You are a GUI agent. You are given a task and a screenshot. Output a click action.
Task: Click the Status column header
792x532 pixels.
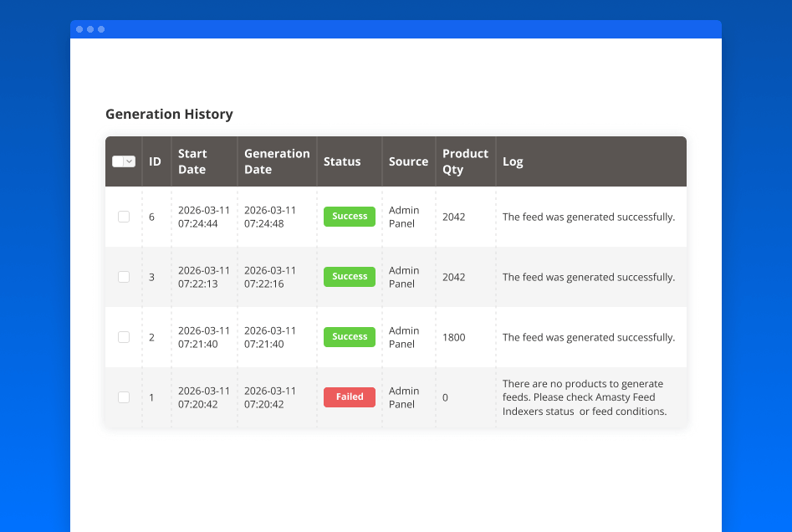344,161
